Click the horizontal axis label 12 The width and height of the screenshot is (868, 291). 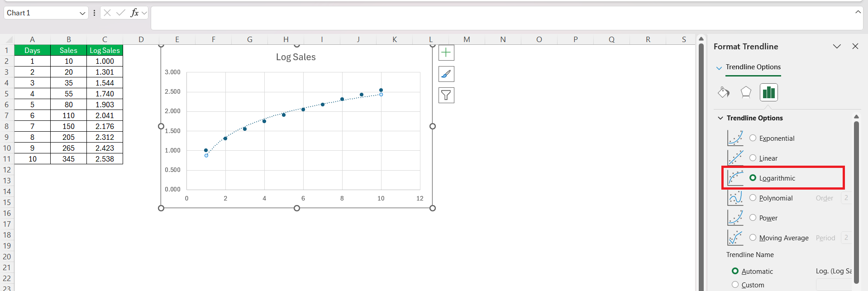click(x=420, y=198)
